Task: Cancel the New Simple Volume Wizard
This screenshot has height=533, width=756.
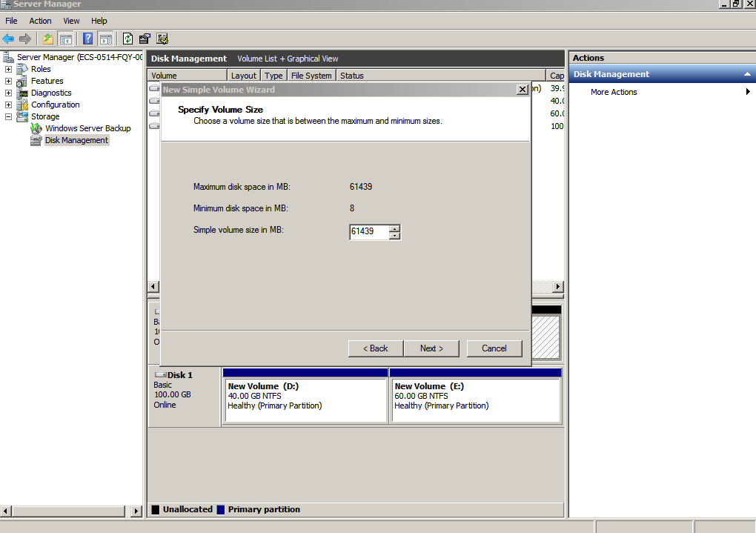Action: click(x=494, y=348)
